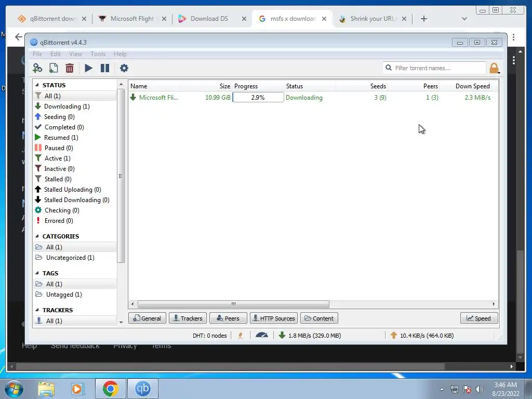
Task: Open the media player taskbar icon
Action: tap(78, 389)
